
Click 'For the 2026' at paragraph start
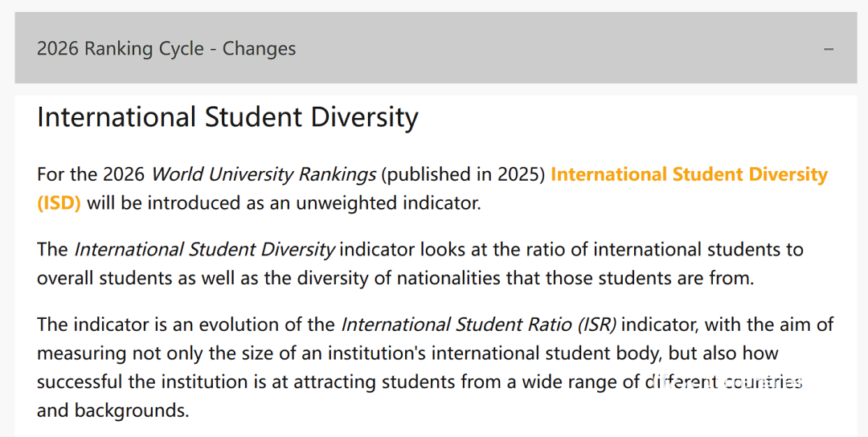[92, 174]
